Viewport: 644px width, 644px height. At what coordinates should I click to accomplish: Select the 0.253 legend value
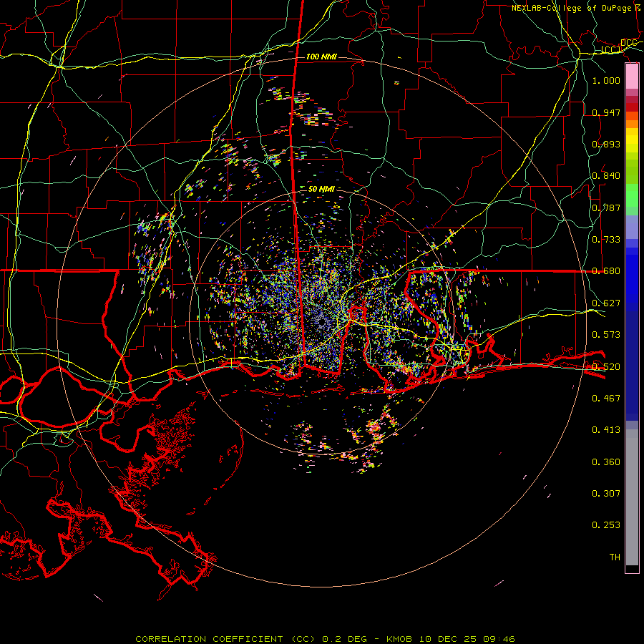coord(606,525)
